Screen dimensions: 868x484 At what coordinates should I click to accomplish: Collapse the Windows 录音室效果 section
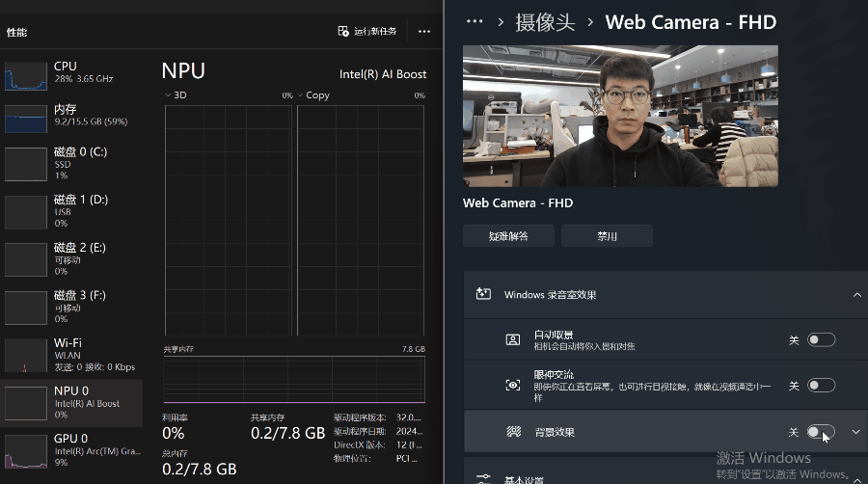coord(856,294)
